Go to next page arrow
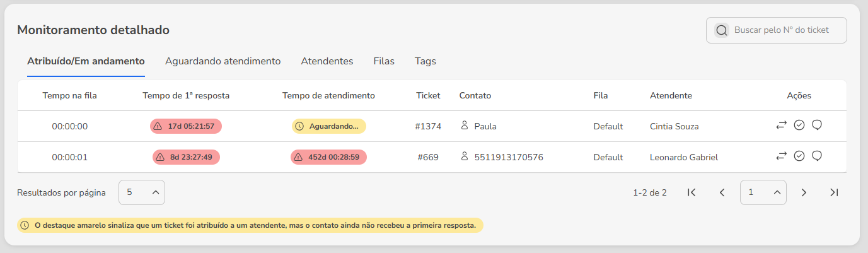Viewport: 868px width, 253px height. 804,192
